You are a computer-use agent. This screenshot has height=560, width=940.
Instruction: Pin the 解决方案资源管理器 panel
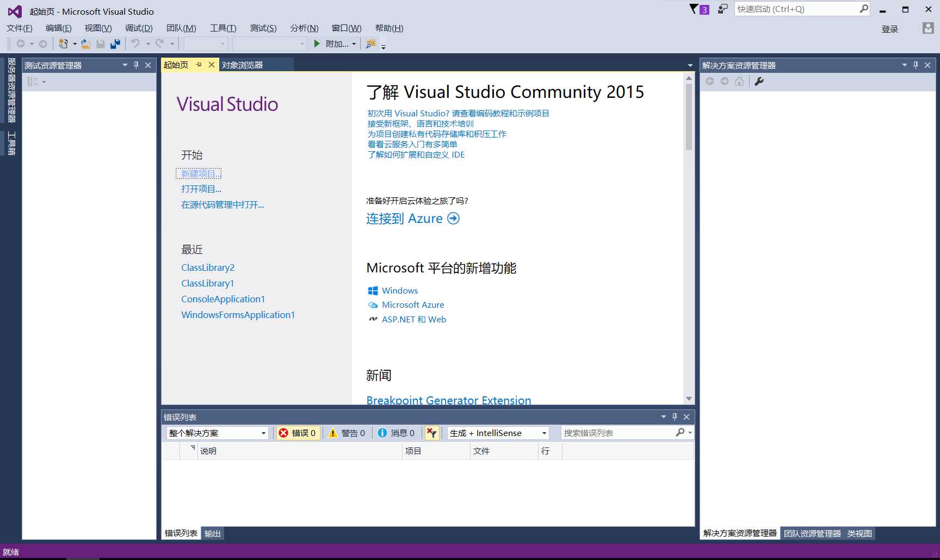[x=916, y=65]
